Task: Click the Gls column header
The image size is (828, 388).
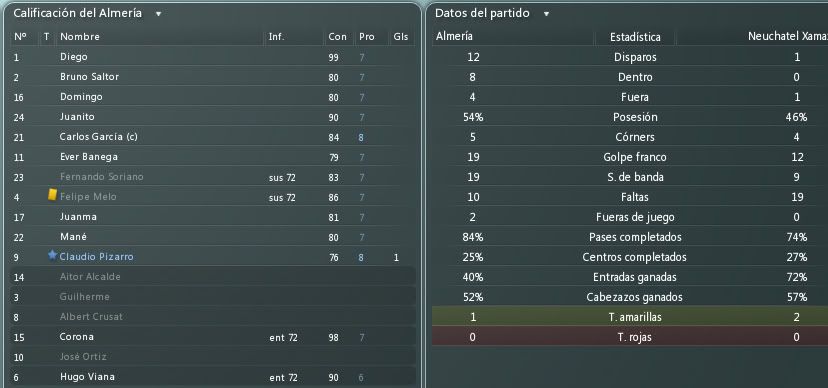Action: coord(400,36)
